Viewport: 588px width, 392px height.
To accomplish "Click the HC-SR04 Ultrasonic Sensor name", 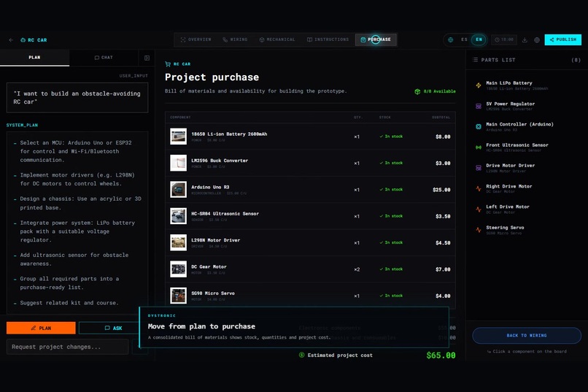I will 225,214.
